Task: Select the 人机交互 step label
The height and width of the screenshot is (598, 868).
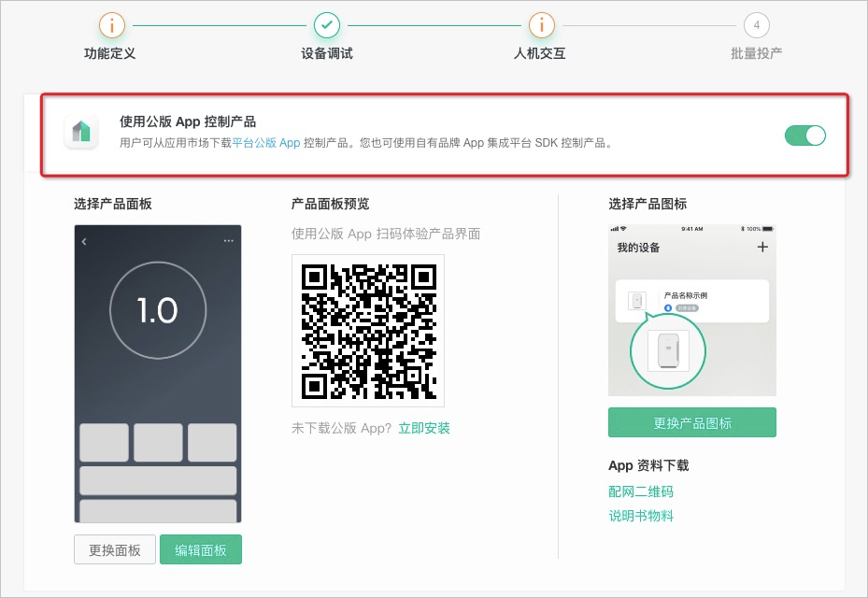Action: 540,53
